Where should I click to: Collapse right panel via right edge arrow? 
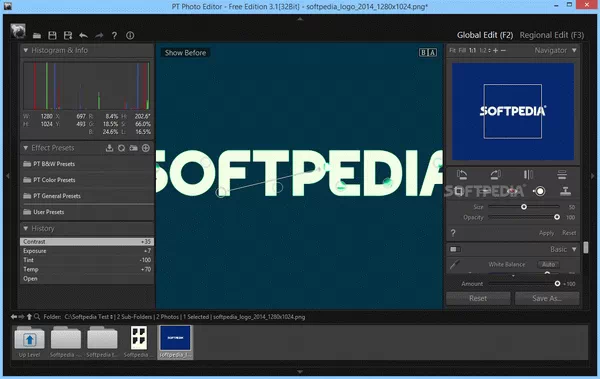point(593,176)
